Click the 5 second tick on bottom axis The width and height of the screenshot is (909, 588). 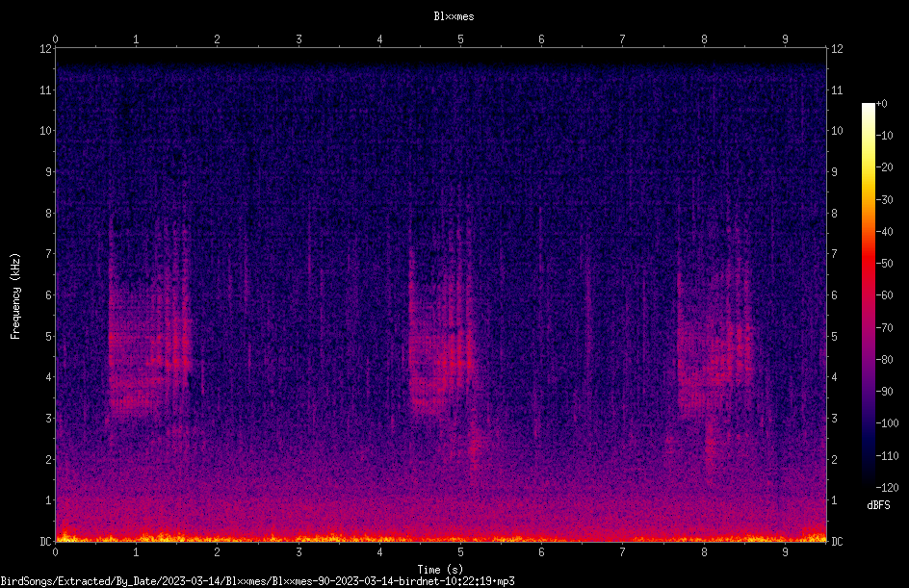coord(460,552)
